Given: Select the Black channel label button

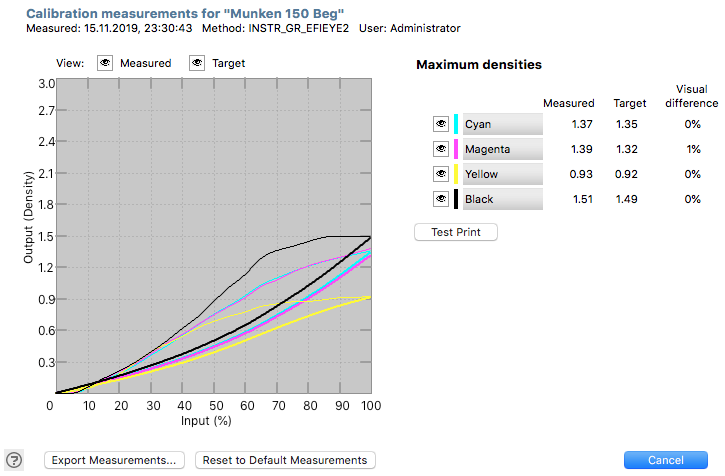Looking at the screenshot, I should click(x=503, y=199).
